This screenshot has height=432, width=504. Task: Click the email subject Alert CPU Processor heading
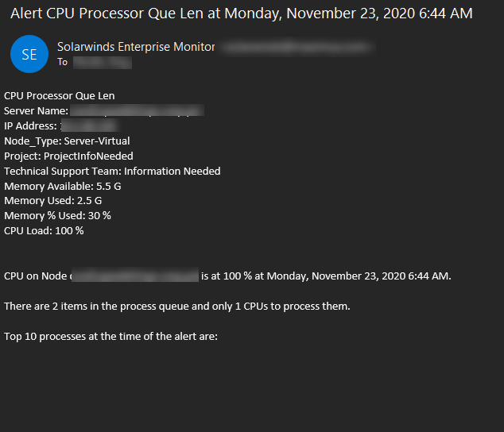pos(242,13)
